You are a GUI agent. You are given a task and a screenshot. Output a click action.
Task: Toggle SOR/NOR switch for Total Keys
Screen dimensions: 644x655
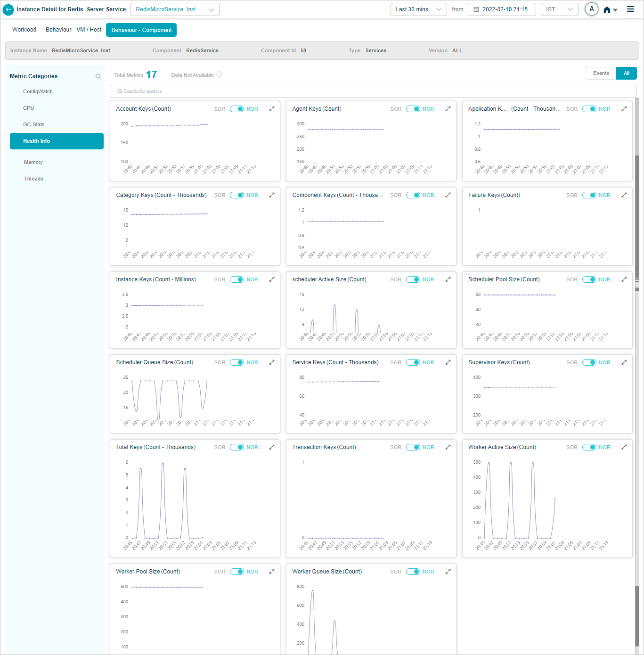237,447
